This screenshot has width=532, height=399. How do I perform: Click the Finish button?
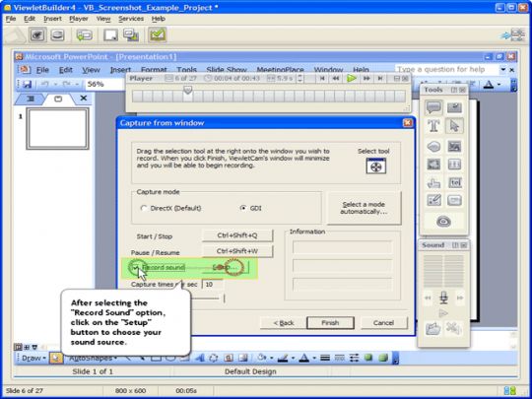click(x=330, y=323)
